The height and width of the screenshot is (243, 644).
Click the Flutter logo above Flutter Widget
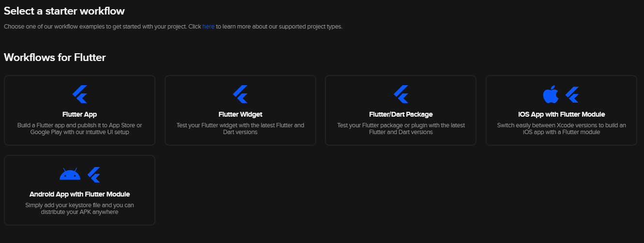[240, 94]
